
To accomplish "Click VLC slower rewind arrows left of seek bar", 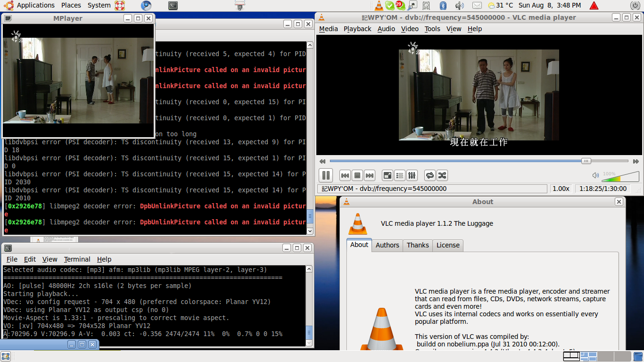I will click(x=322, y=161).
